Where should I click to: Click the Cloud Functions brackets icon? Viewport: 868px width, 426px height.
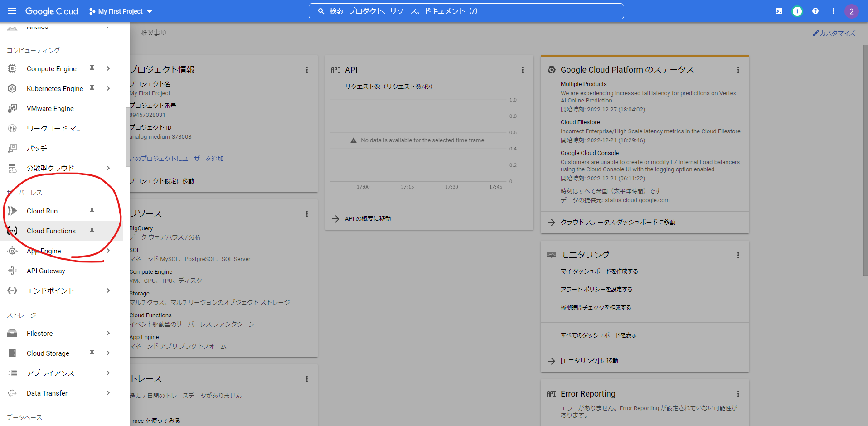(12, 231)
